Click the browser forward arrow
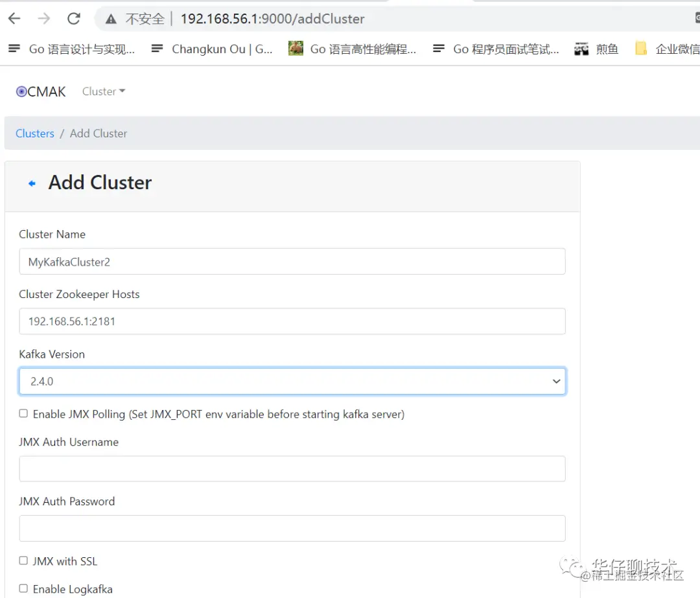The width and height of the screenshot is (700, 598). (x=44, y=19)
